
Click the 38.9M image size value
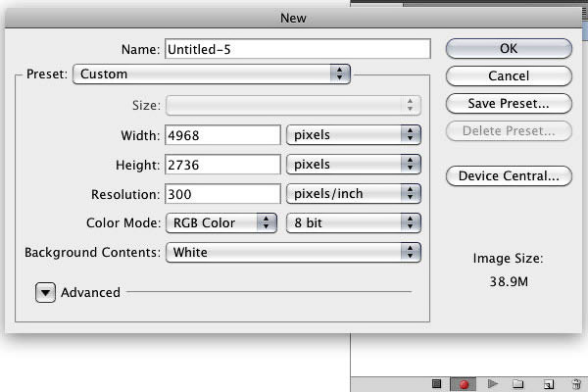pyautogui.click(x=509, y=281)
